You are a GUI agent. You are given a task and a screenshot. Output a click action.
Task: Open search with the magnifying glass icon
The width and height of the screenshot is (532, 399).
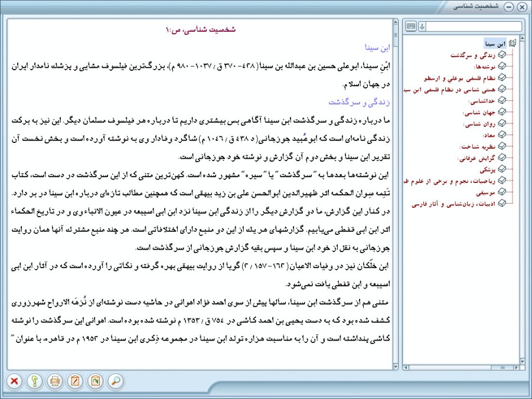click(116, 381)
